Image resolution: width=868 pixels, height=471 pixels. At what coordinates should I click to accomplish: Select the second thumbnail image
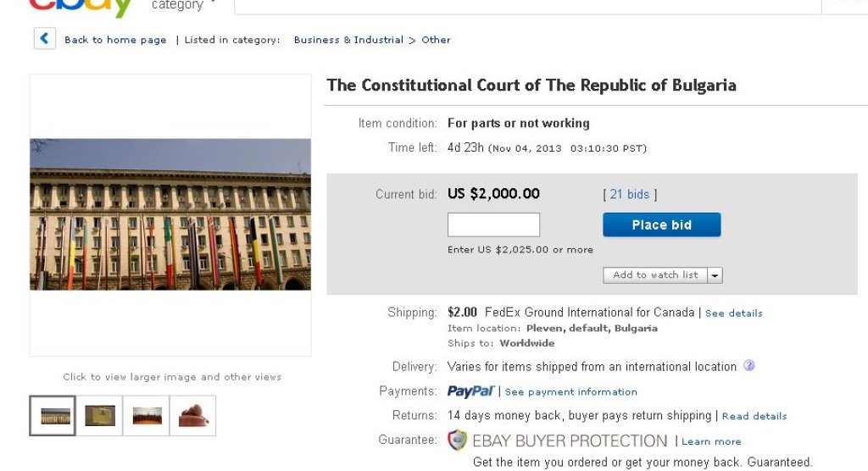pyautogui.click(x=99, y=416)
